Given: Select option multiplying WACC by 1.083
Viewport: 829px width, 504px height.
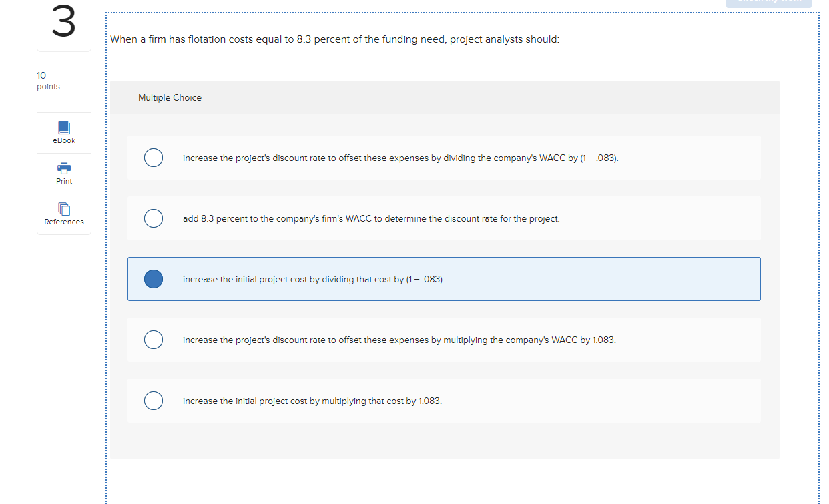Looking at the screenshot, I should 154,340.
